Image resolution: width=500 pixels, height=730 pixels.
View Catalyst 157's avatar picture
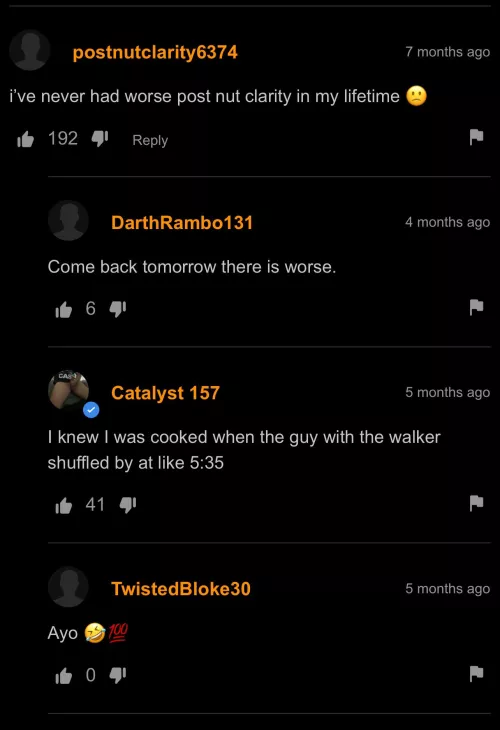68,391
